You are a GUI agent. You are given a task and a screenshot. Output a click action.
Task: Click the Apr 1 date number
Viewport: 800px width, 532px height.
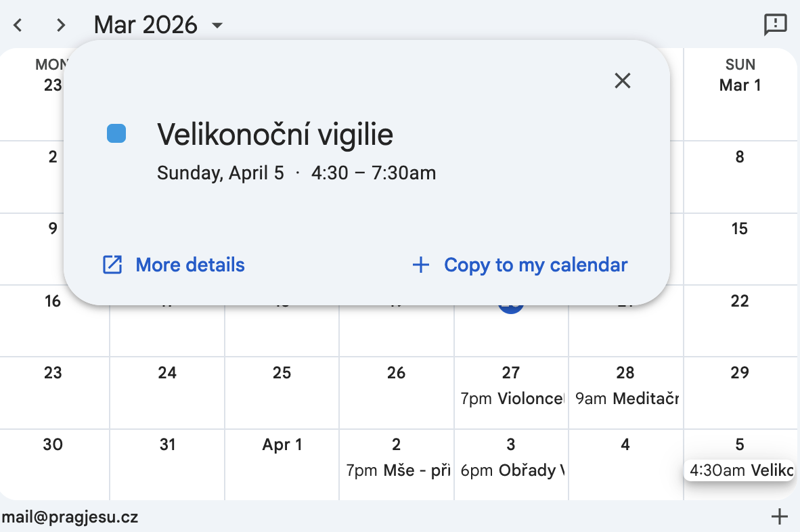point(282,445)
